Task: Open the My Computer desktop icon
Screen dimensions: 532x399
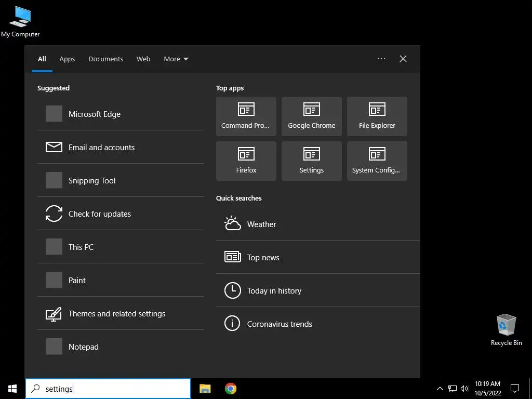Action: point(20,22)
